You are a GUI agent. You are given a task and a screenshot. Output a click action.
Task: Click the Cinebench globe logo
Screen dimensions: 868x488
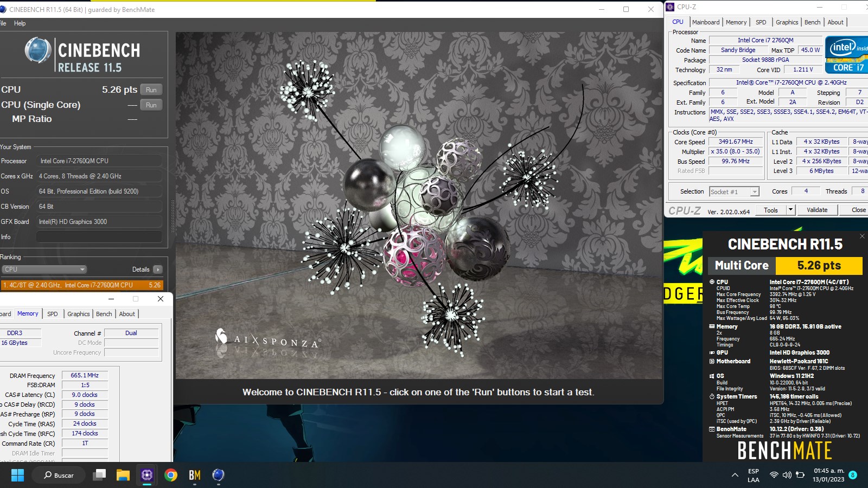(38, 51)
